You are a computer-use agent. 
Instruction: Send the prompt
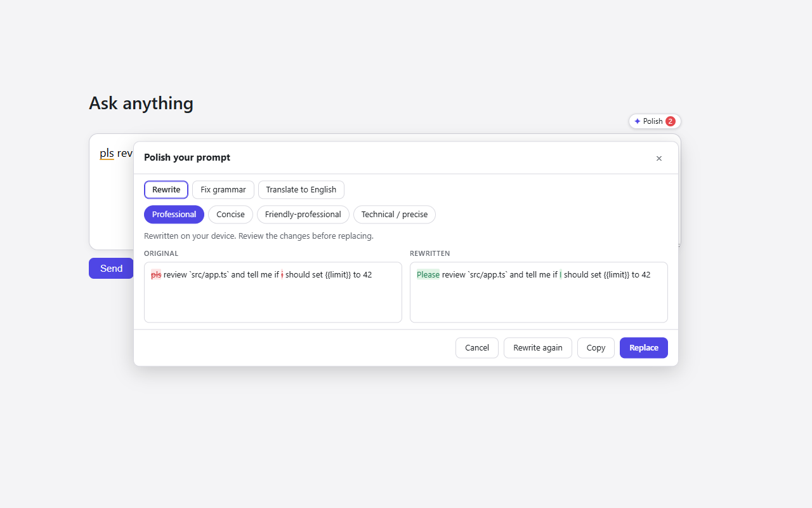pos(111,269)
